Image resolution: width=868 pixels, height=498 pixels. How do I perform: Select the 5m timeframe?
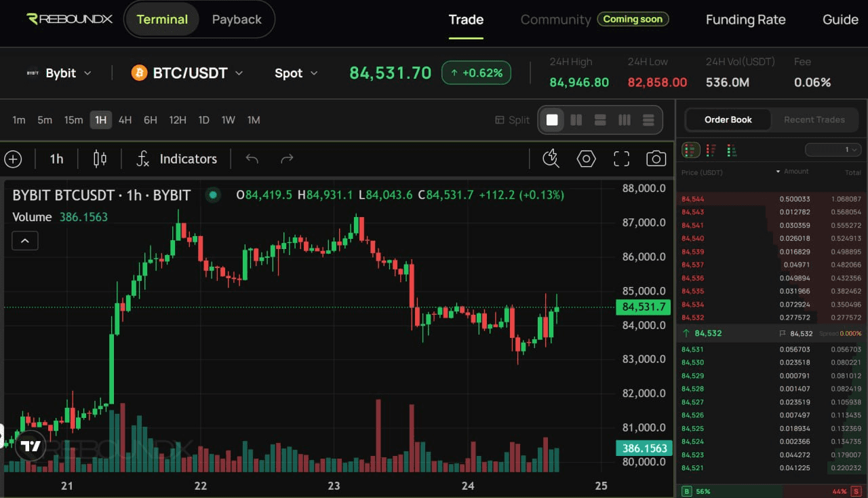tap(45, 120)
